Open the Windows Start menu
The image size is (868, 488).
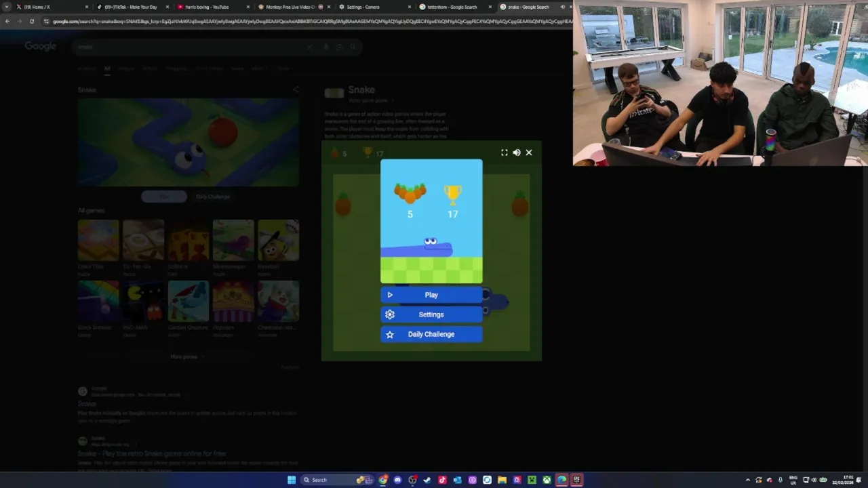[292, 480]
